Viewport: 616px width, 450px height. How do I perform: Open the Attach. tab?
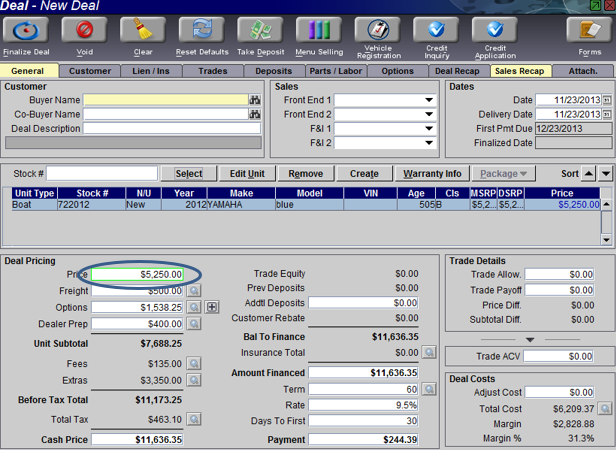(x=583, y=71)
